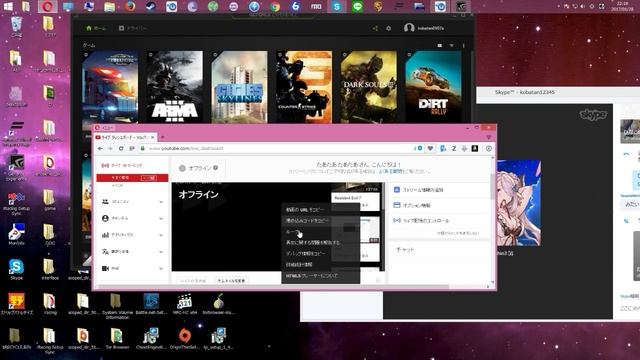Click the share icon in GeForce Experience header
The height and width of the screenshot is (360, 640).
[375, 28]
